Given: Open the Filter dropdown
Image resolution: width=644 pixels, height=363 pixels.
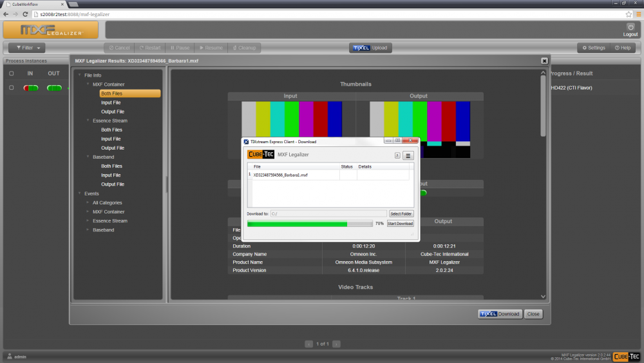Looking at the screenshot, I should 27,48.
